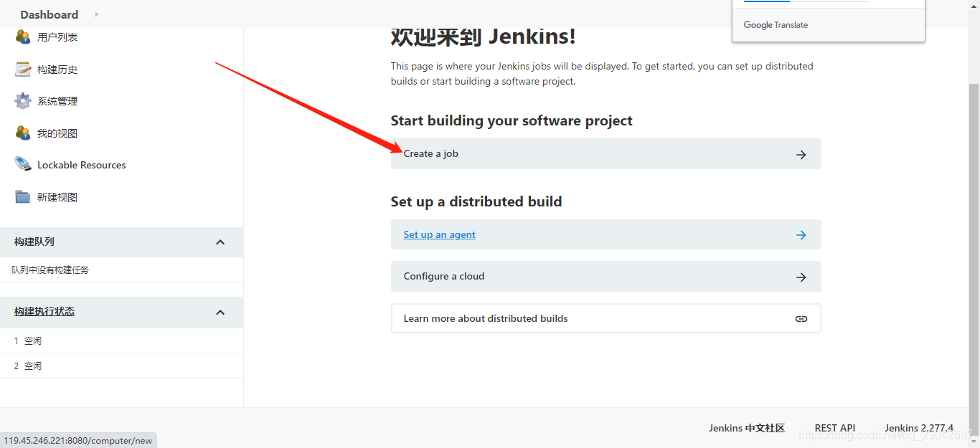Click the 我的视图 person icon
Image resolution: width=980 pixels, height=448 pixels.
pyautogui.click(x=23, y=133)
